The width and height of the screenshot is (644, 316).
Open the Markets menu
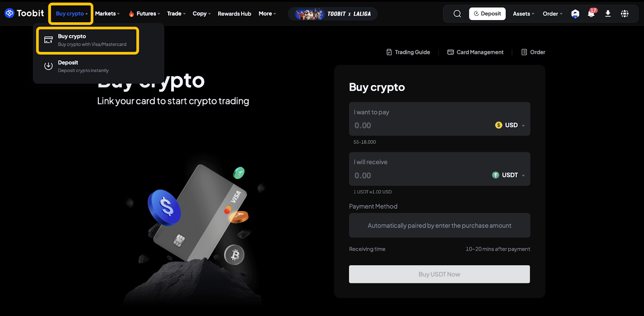[x=107, y=14]
